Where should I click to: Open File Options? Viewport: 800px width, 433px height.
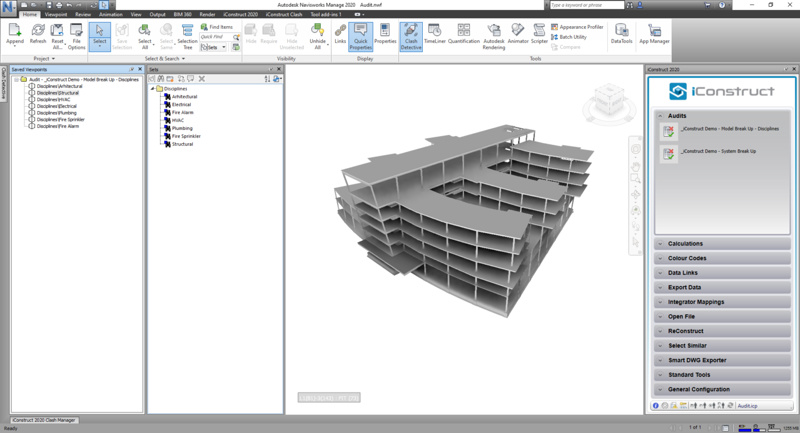tap(77, 36)
